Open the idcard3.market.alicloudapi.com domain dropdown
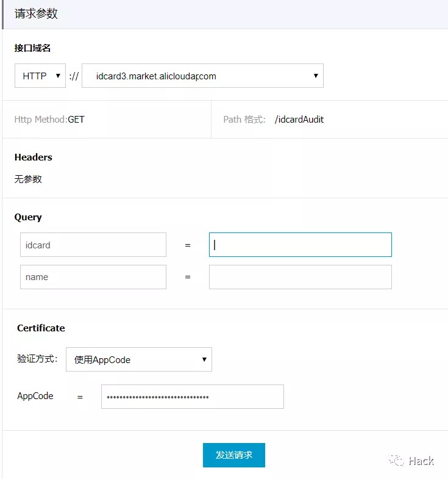This screenshot has width=448, height=479. (202, 76)
